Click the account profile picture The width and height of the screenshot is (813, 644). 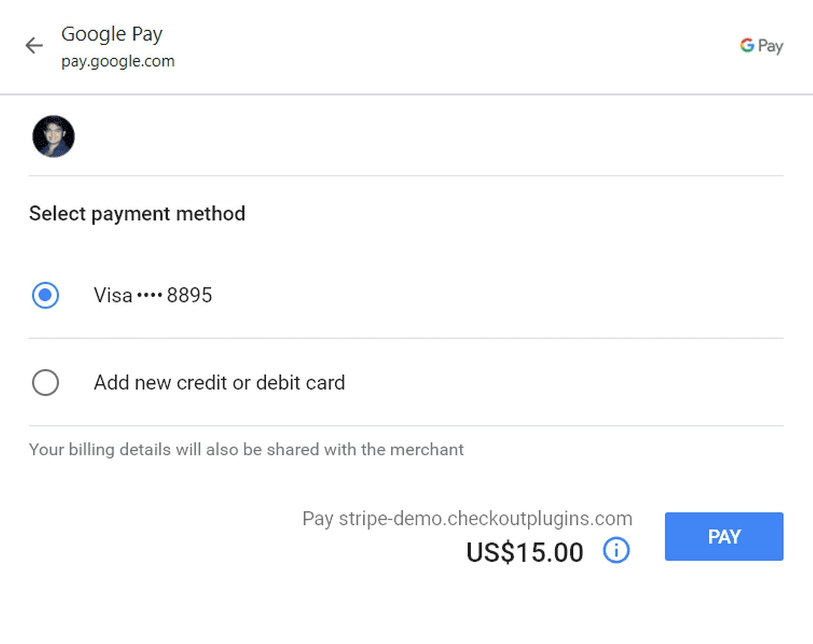53,136
